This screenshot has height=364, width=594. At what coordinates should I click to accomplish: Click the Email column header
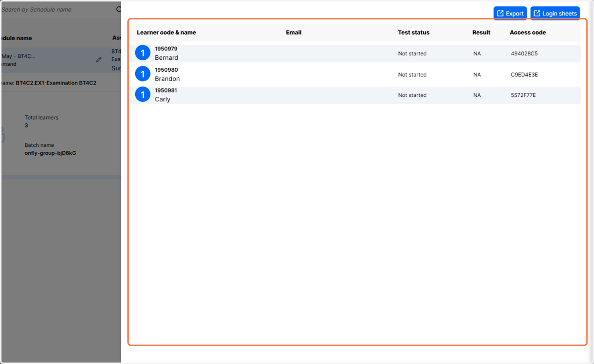(294, 33)
